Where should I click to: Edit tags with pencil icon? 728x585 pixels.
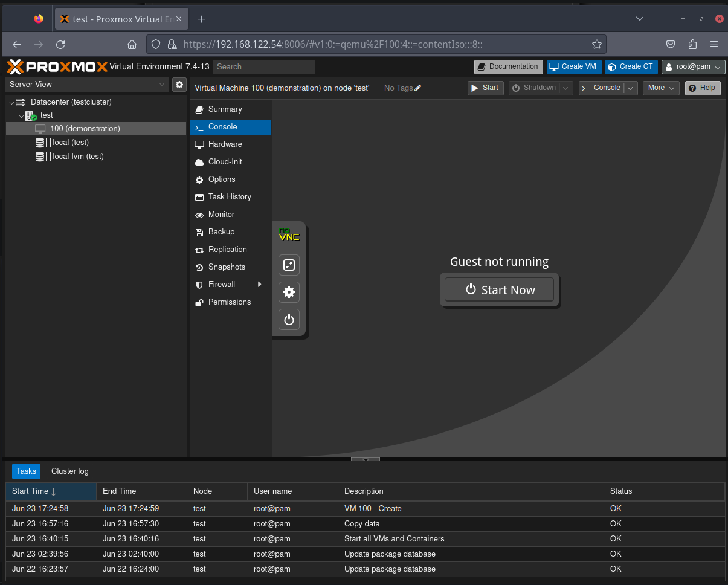(x=418, y=88)
